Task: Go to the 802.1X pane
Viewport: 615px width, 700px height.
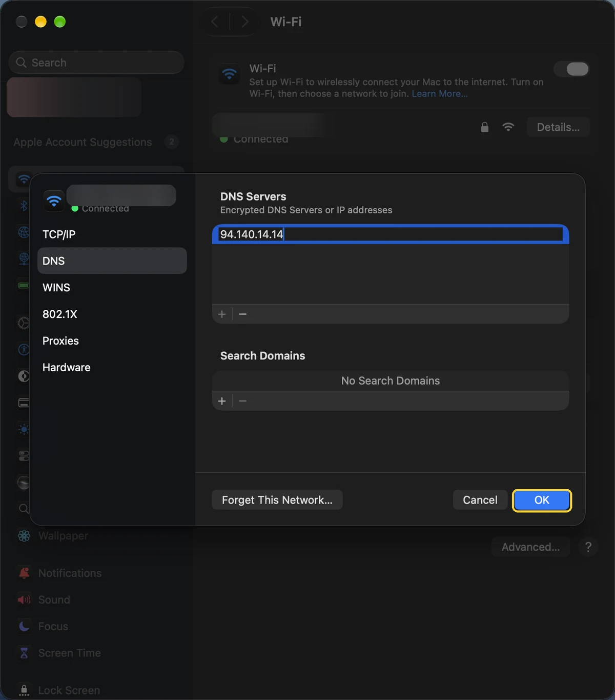Action: point(112,314)
